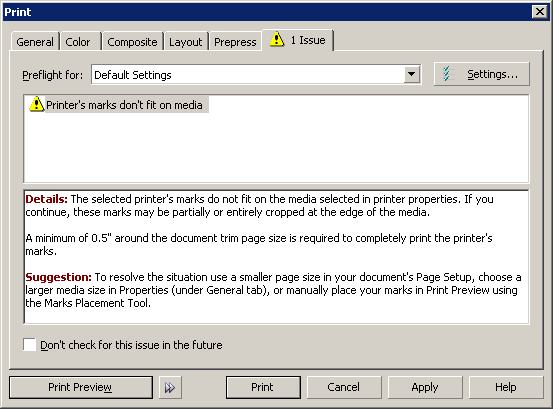
Task: Click warning icon beside printer's marks issue
Action: 37,104
